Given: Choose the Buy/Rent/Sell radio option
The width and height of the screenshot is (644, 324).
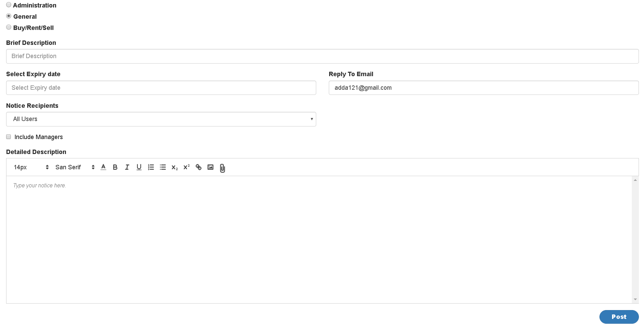Looking at the screenshot, I should click(9, 27).
